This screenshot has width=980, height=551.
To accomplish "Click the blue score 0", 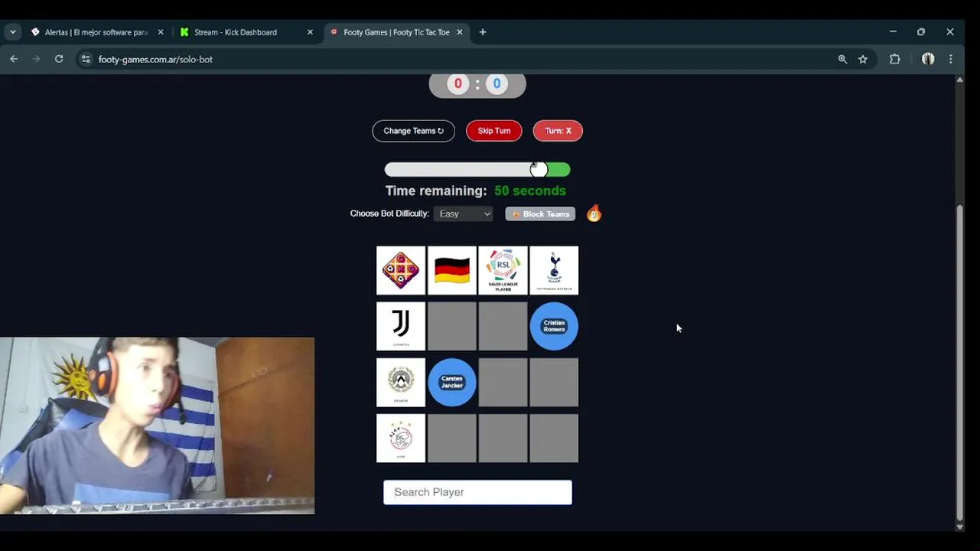I will click(x=497, y=84).
